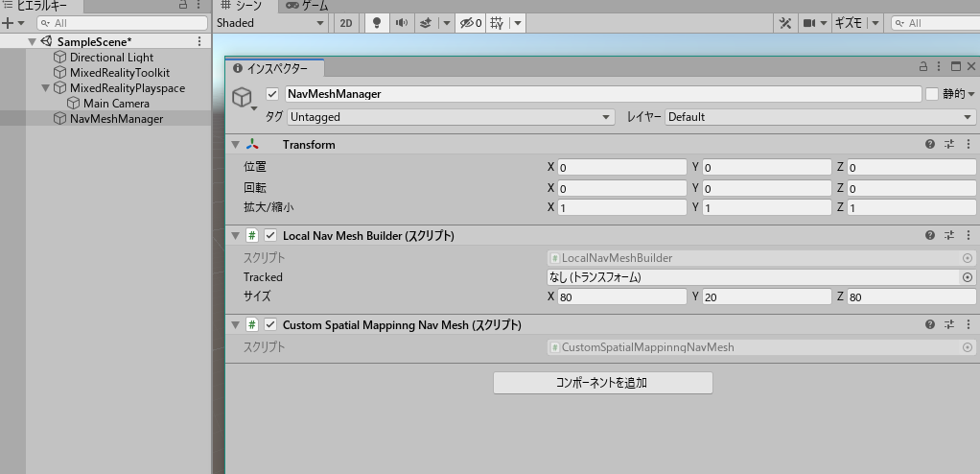Switch to the シーン tab
Screen dimensions: 980x474
tap(245, 7)
